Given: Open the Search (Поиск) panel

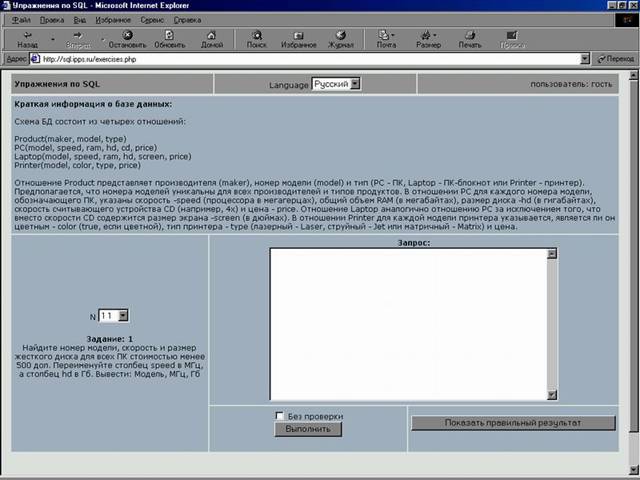Looking at the screenshot, I should tap(257, 39).
